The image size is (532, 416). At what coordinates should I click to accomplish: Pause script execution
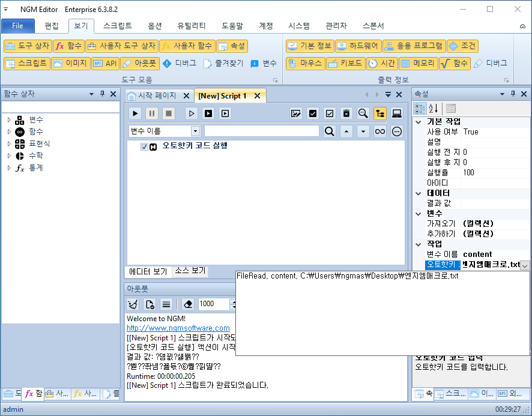pos(151,113)
